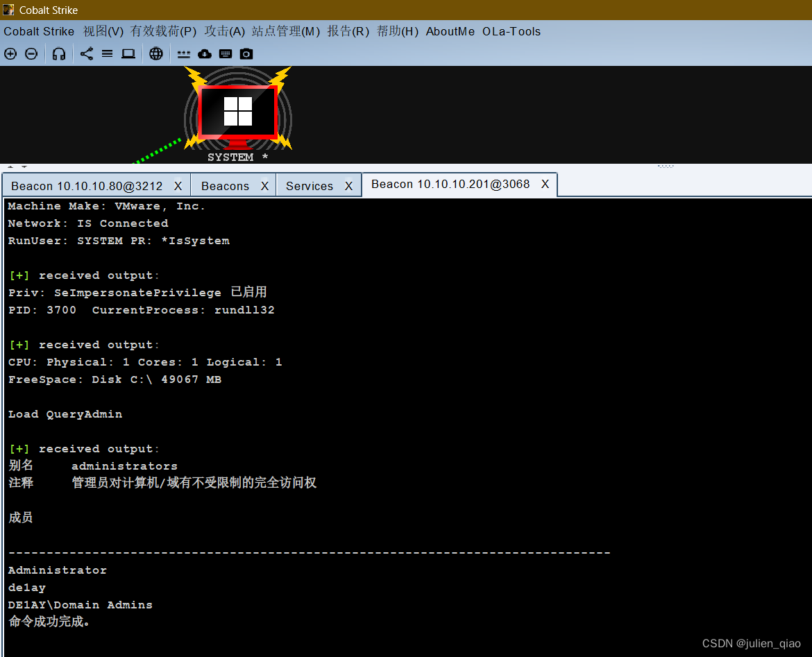Open the 视图(V) view menu
The width and height of the screenshot is (812, 657).
point(103,32)
